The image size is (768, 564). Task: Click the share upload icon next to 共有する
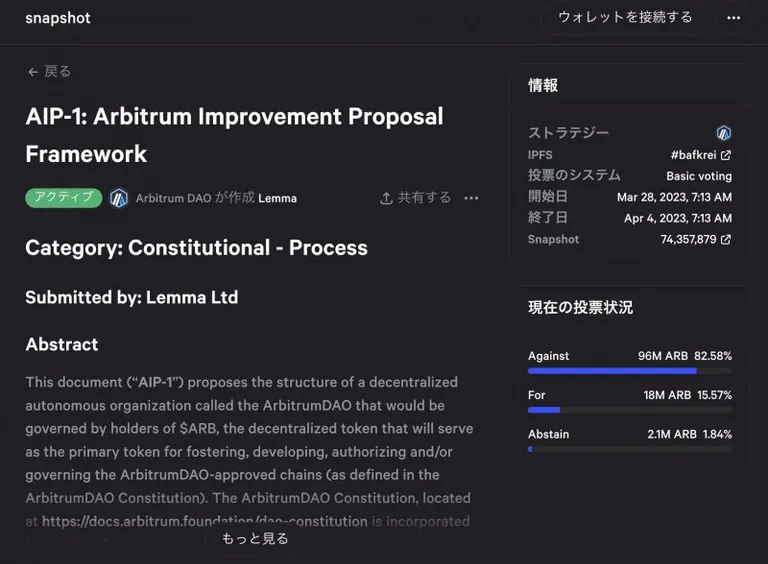click(386, 198)
